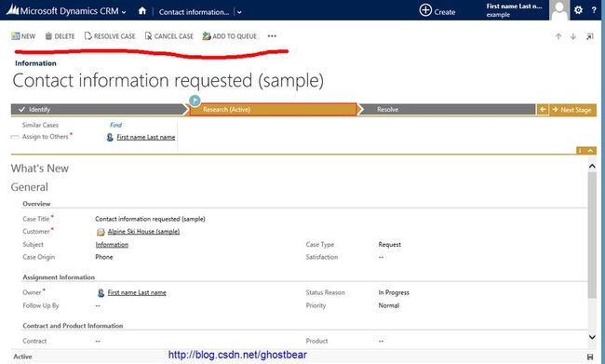Click the Overview section heading
This screenshot has width=605, height=364.
(36, 204)
